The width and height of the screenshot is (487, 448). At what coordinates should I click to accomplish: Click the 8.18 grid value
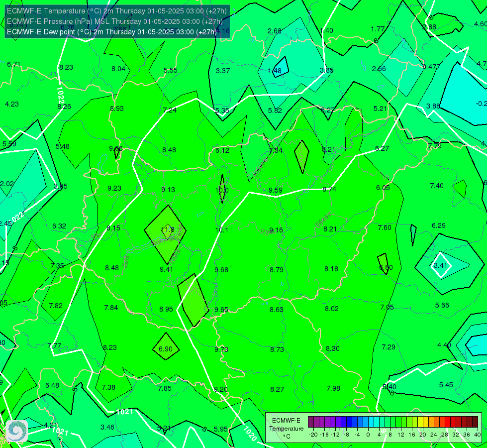tap(331, 269)
